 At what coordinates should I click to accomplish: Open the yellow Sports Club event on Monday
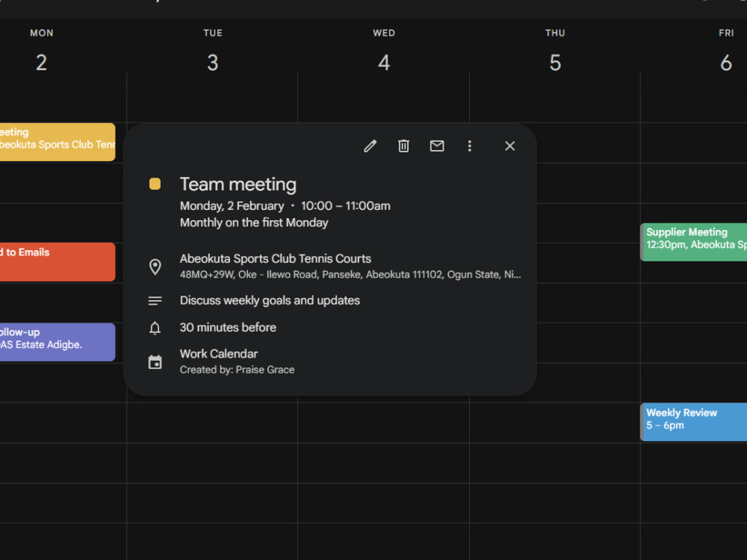point(58,142)
